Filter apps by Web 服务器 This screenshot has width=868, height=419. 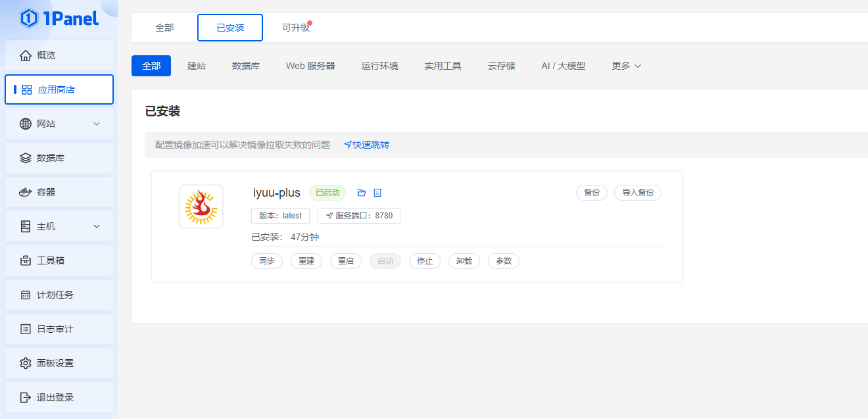click(310, 66)
